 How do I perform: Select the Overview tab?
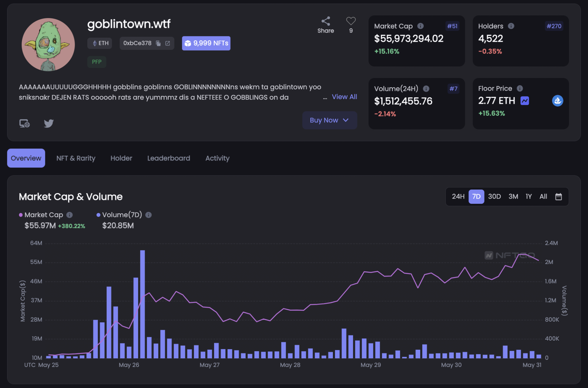pos(26,158)
